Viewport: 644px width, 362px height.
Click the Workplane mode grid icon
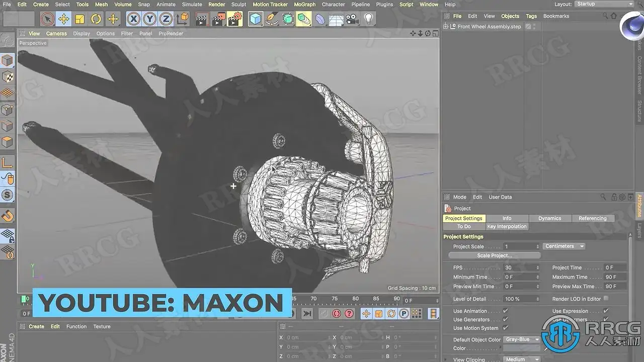tap(8, 93)
